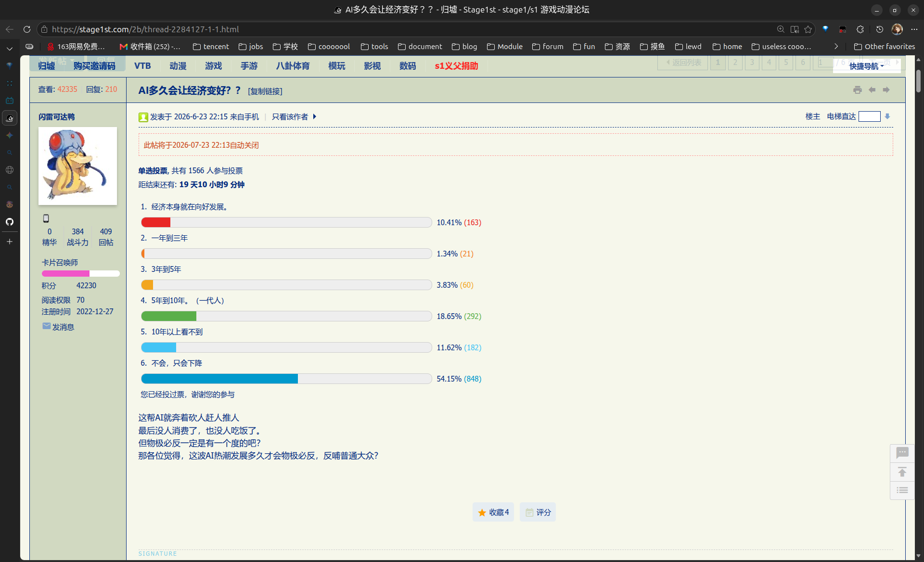Open the 归墟 board tab
This screenshot has width=924, height=562.
click(x=47, y=66)
